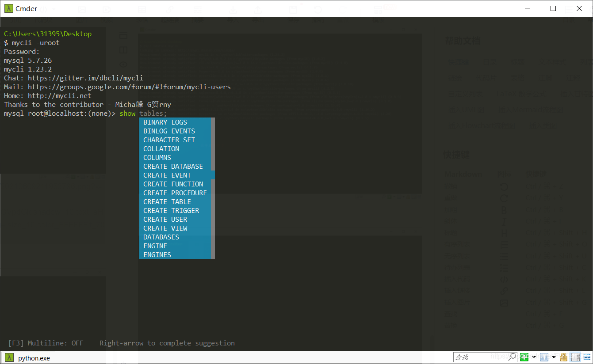This screenshot has height=364, width=593.
Task: Click the gitter.im mycli chat URL
Action: coord(85,78)
